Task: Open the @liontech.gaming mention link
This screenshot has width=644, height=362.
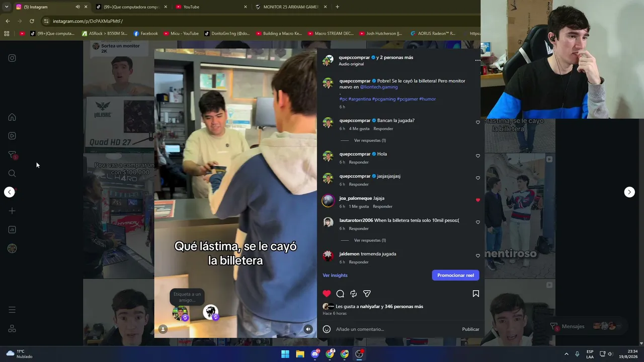Action: click(x=379, y=87)
